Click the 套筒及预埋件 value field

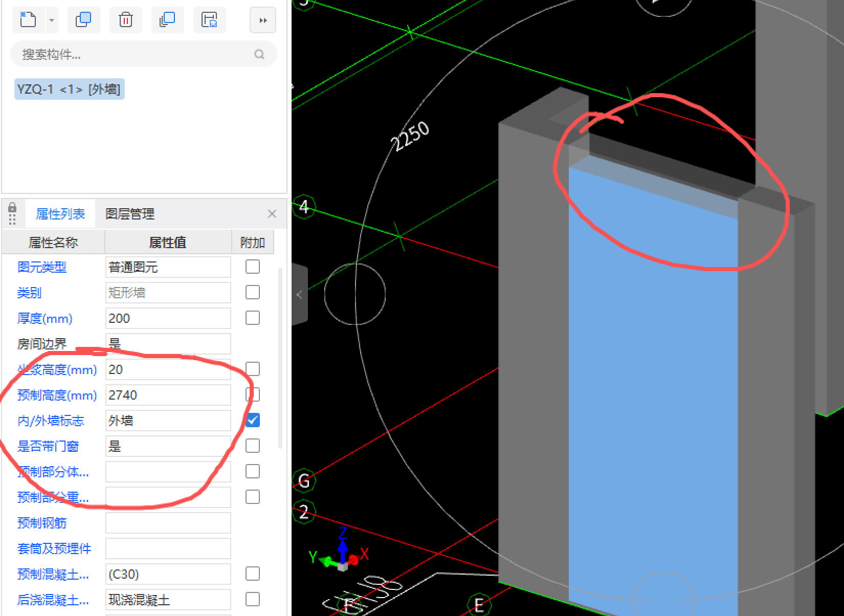168,548
